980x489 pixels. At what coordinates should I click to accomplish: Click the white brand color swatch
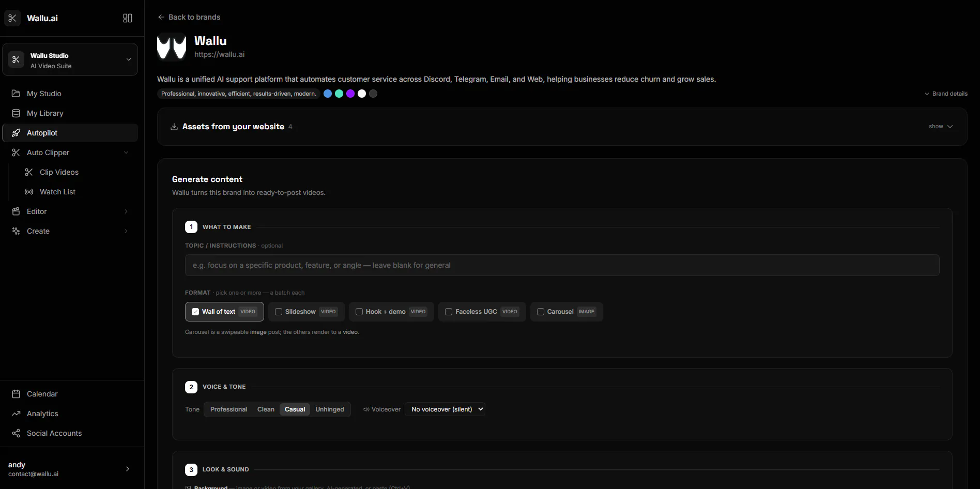pos(362,94)
